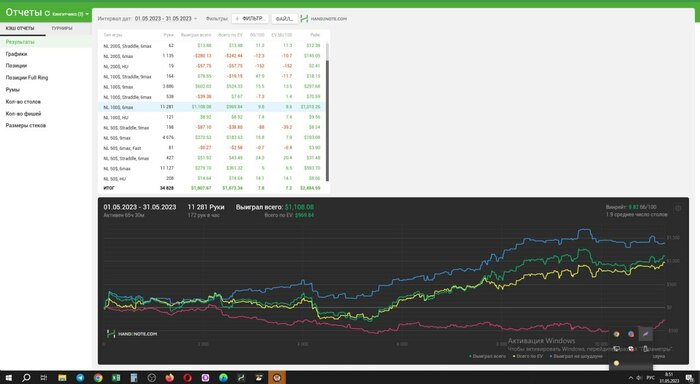Switch to the КЭШ ОТЧЕТЫ tab
The height and width of the screenshot is (384, 700).
click(x=20, y=28)
